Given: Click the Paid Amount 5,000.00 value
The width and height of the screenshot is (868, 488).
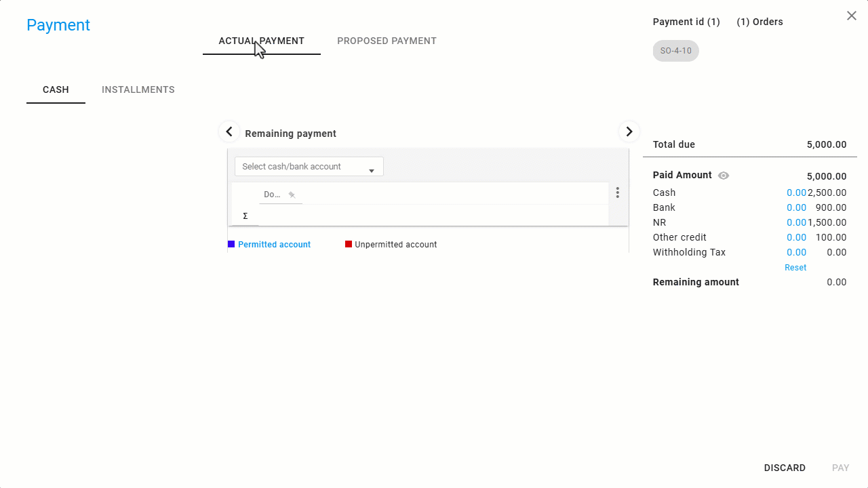Looking at the screenshot, I should (x=827, y=176).
